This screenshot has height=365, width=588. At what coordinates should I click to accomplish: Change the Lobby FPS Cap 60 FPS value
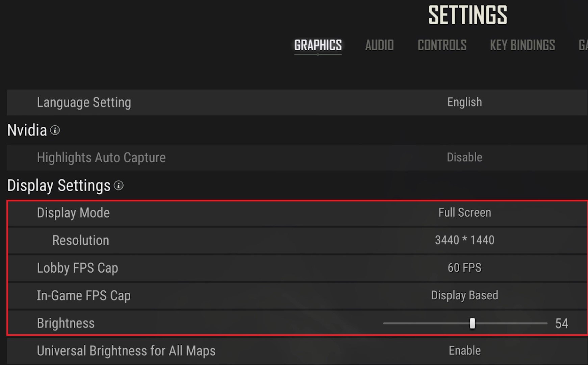pyautogui.click(x=464, y=268)
